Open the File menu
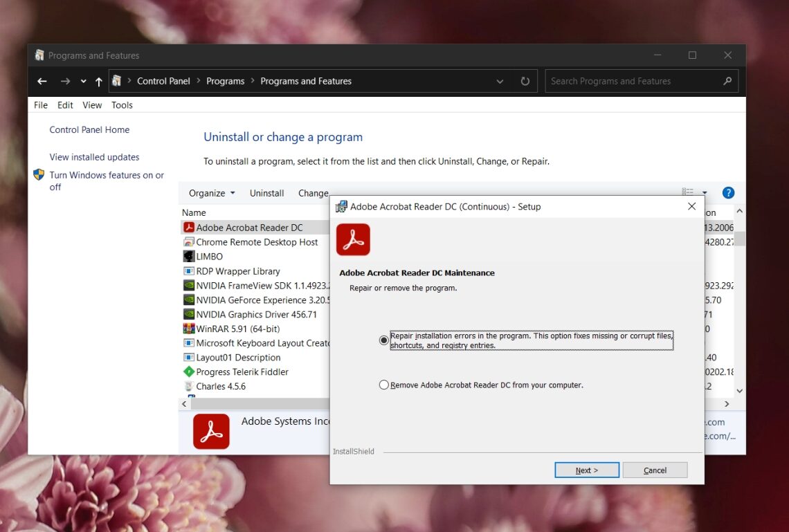789x532 pixels. coord(41,105)
